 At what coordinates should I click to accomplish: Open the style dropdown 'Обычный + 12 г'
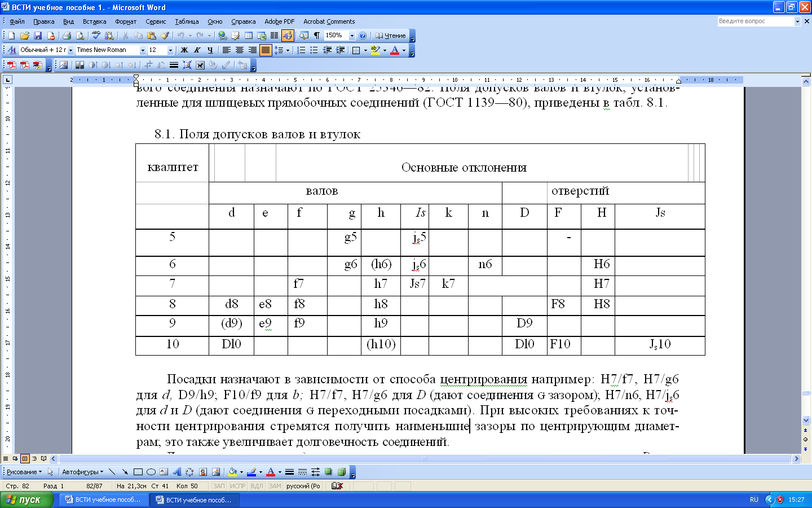pos(70,50)
